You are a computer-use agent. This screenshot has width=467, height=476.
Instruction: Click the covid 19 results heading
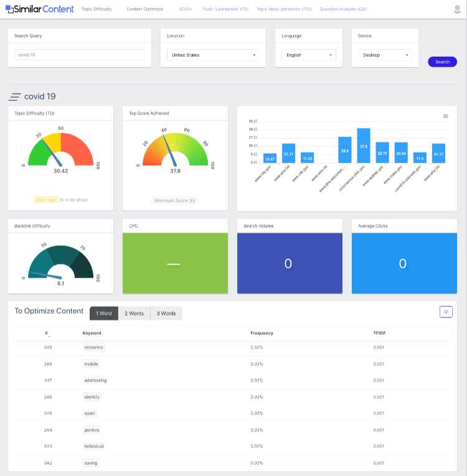40,96
